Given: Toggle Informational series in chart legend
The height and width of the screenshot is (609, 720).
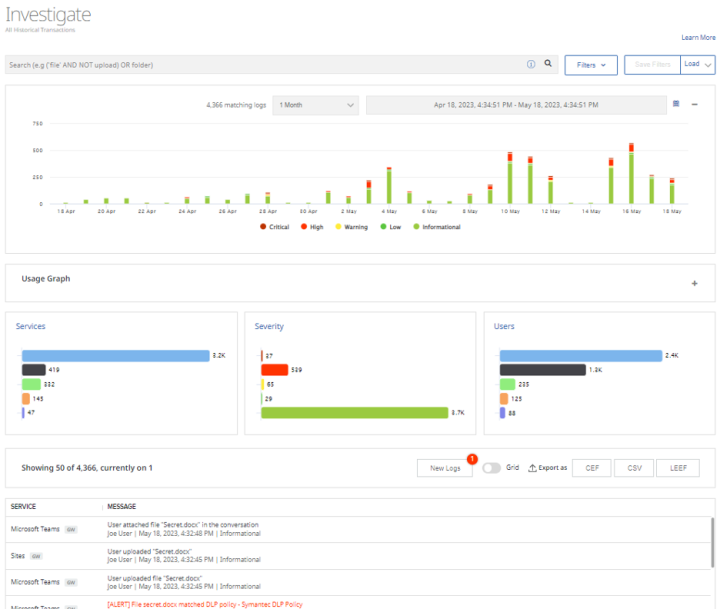Looking at the screenshot, I should 437,227.
